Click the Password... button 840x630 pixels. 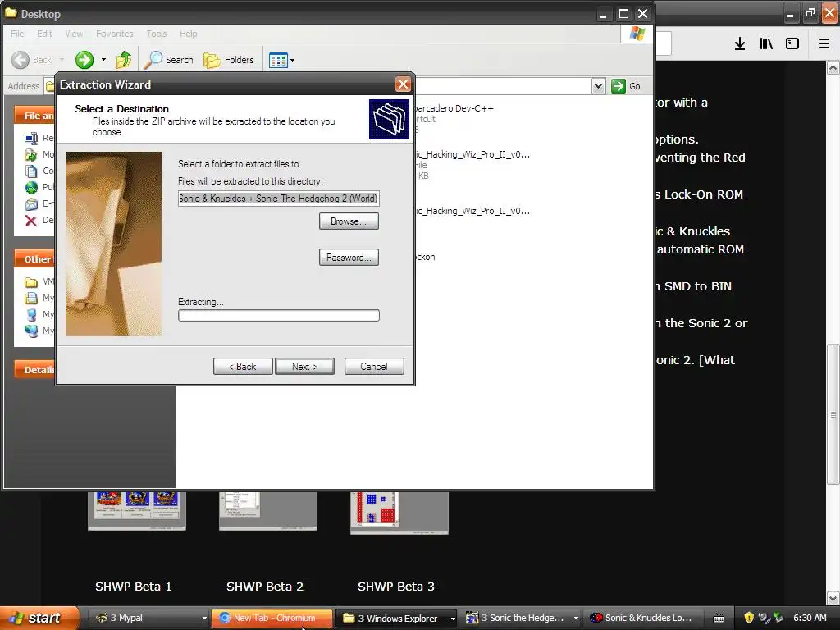pos(349,257)
